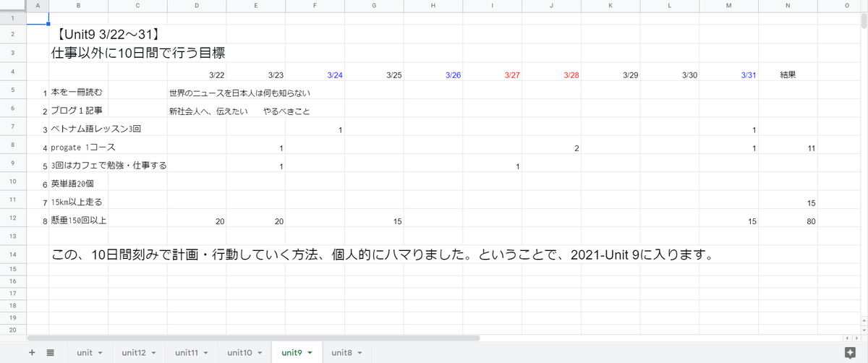Open dropdown arrow on unit tab
This screenshot has width=868, height=363.
coord(100,353)
